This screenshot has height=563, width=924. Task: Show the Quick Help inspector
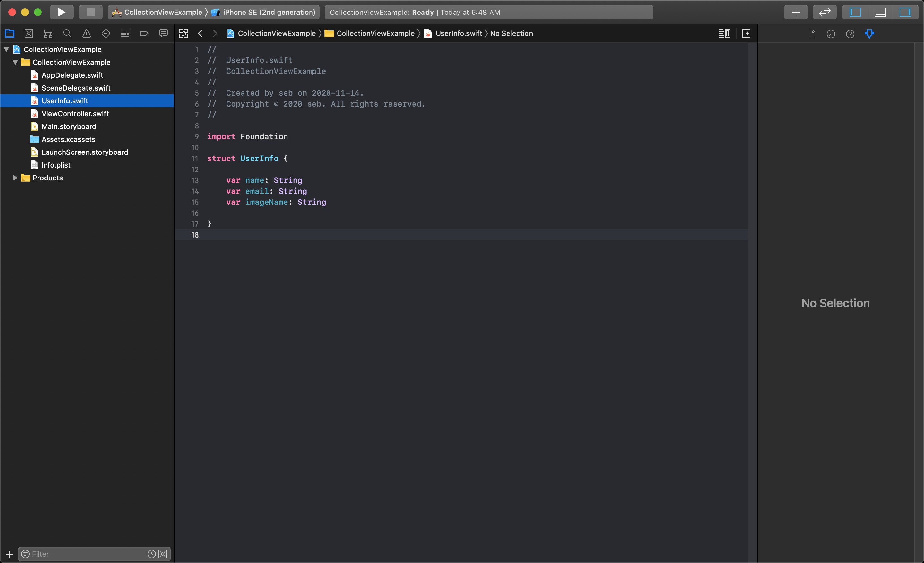tap(850, 34)
